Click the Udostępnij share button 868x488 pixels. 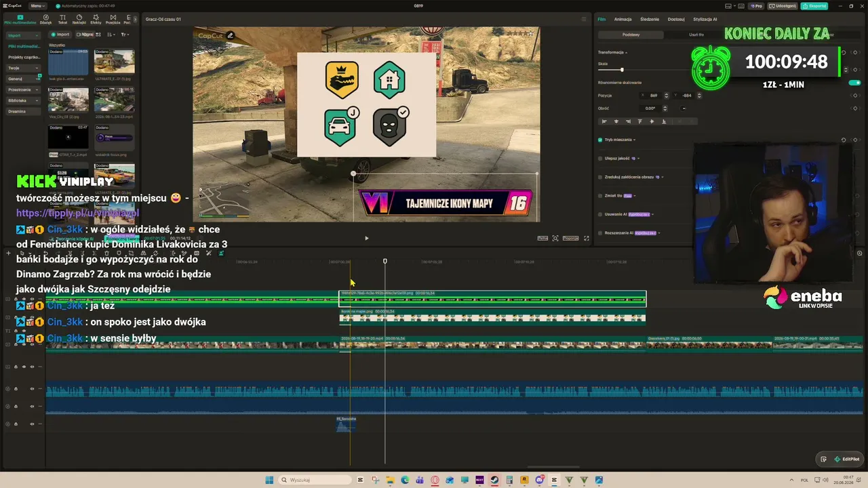click(783, 6)
